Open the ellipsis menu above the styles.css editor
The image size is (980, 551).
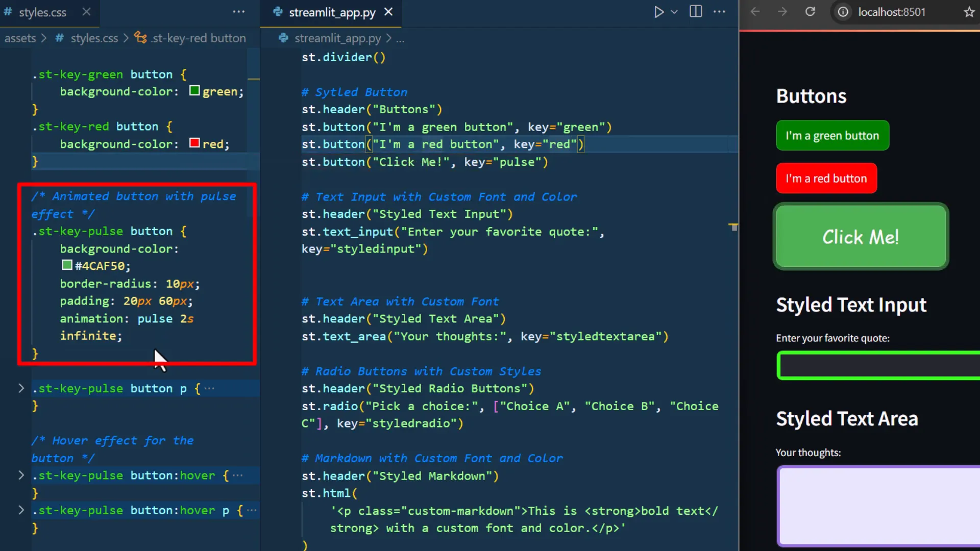(239, 12)
